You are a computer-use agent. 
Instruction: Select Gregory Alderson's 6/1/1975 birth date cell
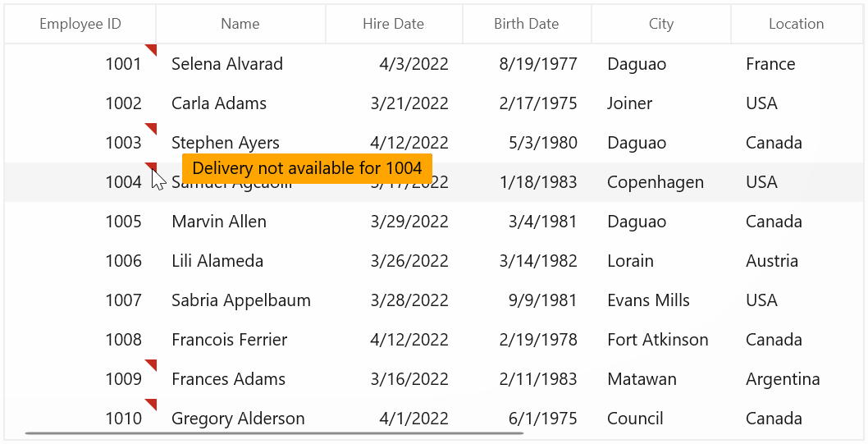click(527, 419)
